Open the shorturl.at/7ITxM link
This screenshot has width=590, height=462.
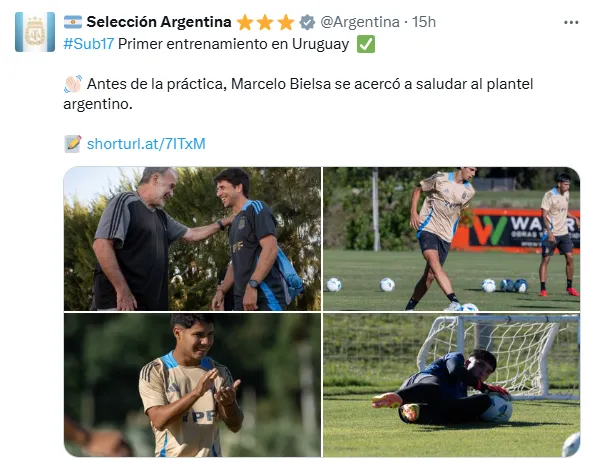click(146, 144)
